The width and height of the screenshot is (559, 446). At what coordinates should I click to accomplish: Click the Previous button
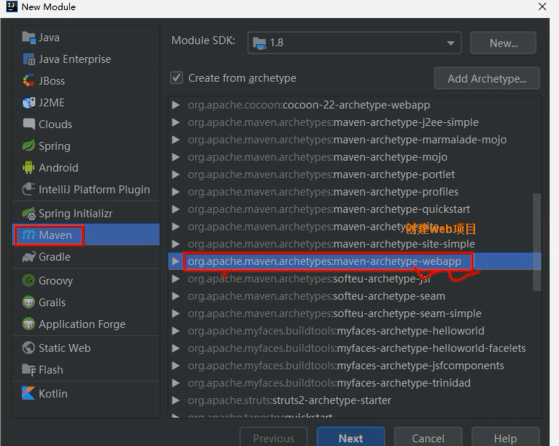click(273, 438)
